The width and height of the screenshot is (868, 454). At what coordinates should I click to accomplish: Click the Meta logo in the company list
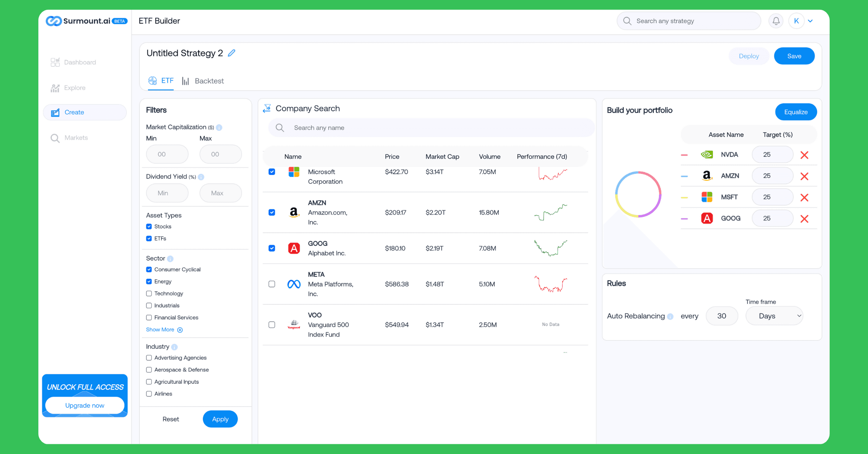click(x=294, y=284)
